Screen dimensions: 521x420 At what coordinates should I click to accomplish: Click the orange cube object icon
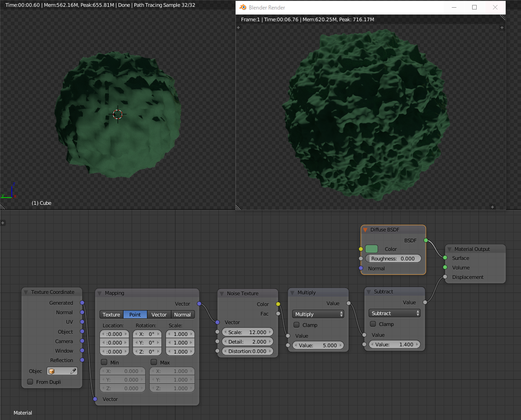click(x=52, y=371)
